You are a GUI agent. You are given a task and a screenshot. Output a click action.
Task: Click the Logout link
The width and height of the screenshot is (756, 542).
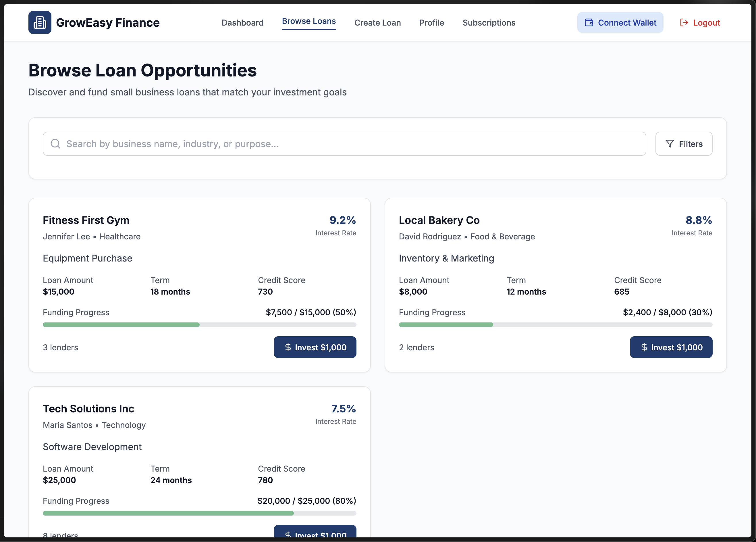pyautogui.click(x=706, y=23)
